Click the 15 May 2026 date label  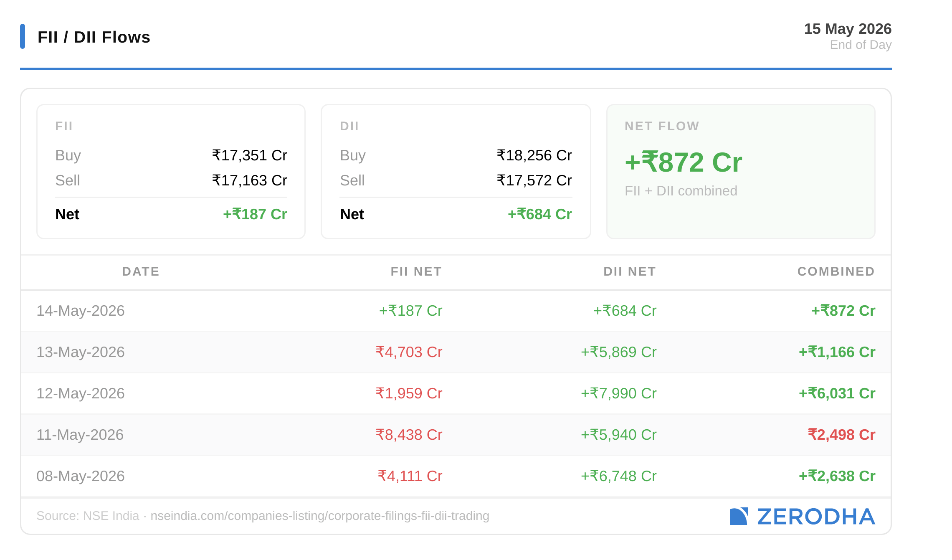pyautogui.click(x=848, y=29)
